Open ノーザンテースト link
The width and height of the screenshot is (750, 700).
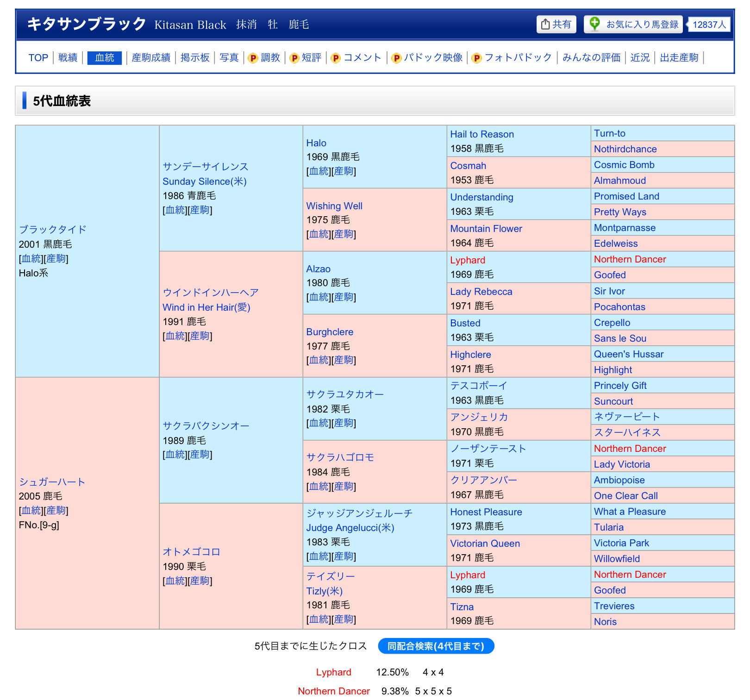click(x=488, y=449)
